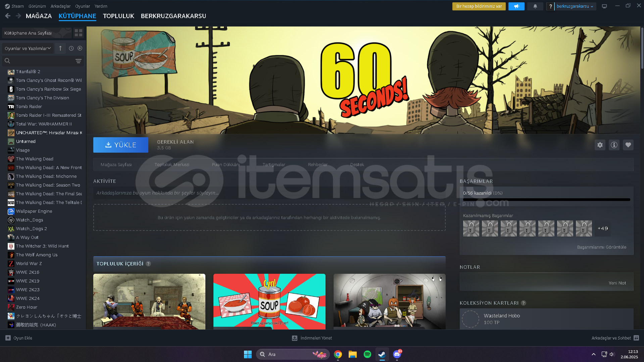The height and width of the screenshot is (362, 644).
Task: Select Unturned in the game list
Action: coord(26,141)
